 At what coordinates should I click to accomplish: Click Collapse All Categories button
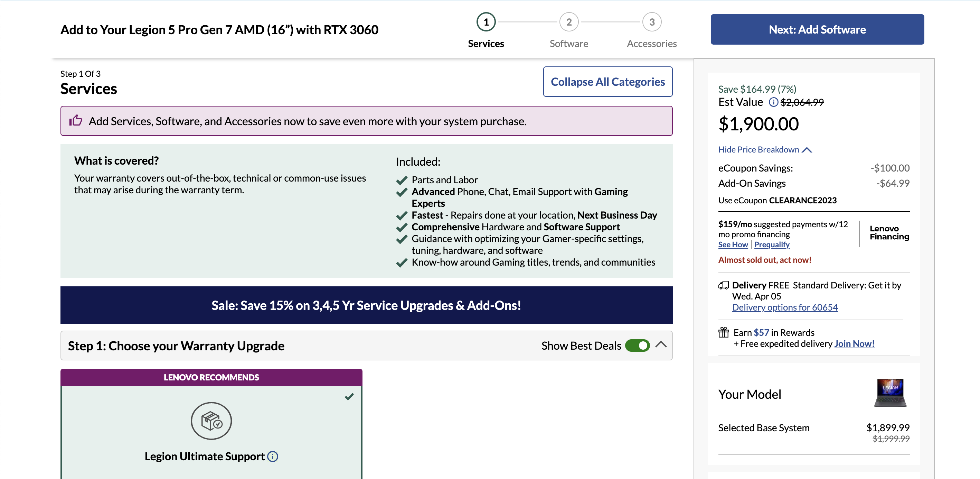(x=607, y=82)
